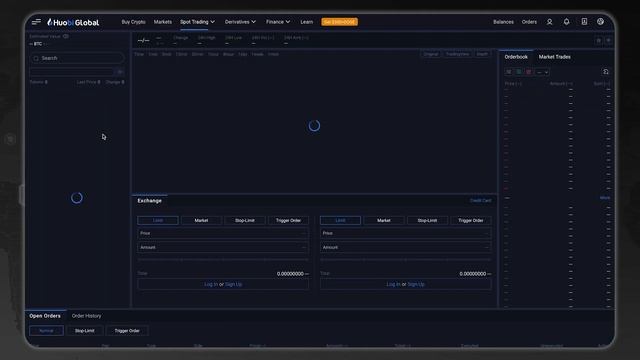Click Sign Up in the sell panel

pos(416,284)
